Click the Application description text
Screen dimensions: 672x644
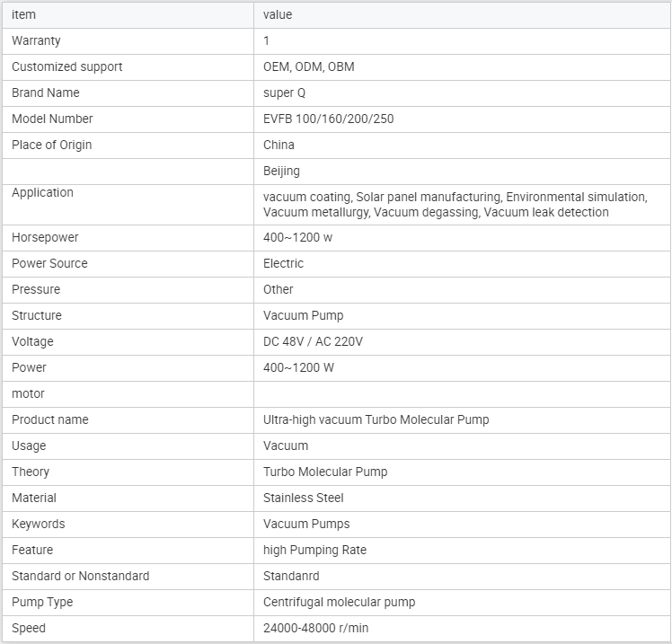pyautogui.click(x=454, y=204)
